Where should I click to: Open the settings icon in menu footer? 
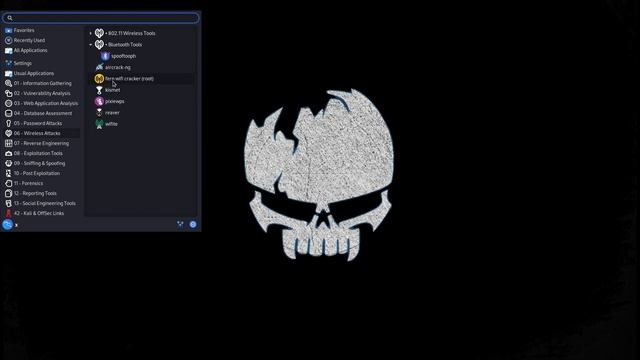coord(180,224)
